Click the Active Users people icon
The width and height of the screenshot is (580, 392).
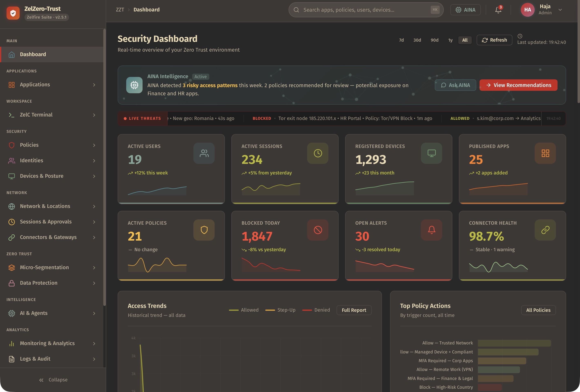[204, 153]
